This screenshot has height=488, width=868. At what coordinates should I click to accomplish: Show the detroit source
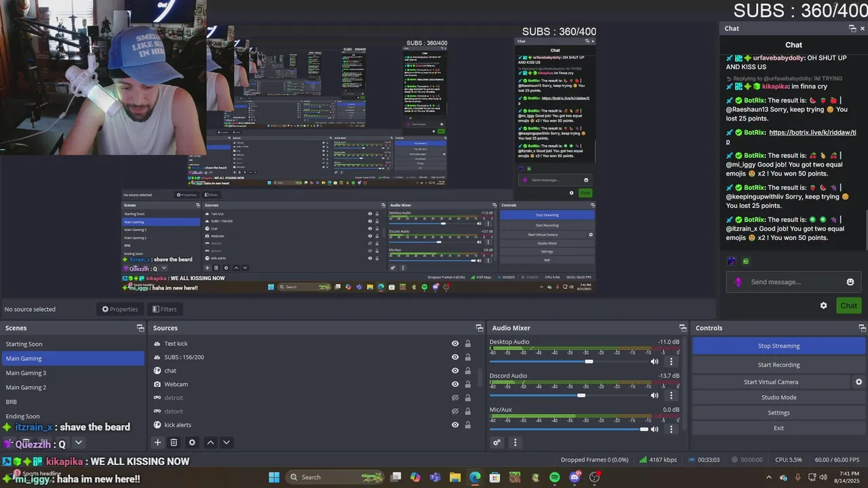[455, 398]
